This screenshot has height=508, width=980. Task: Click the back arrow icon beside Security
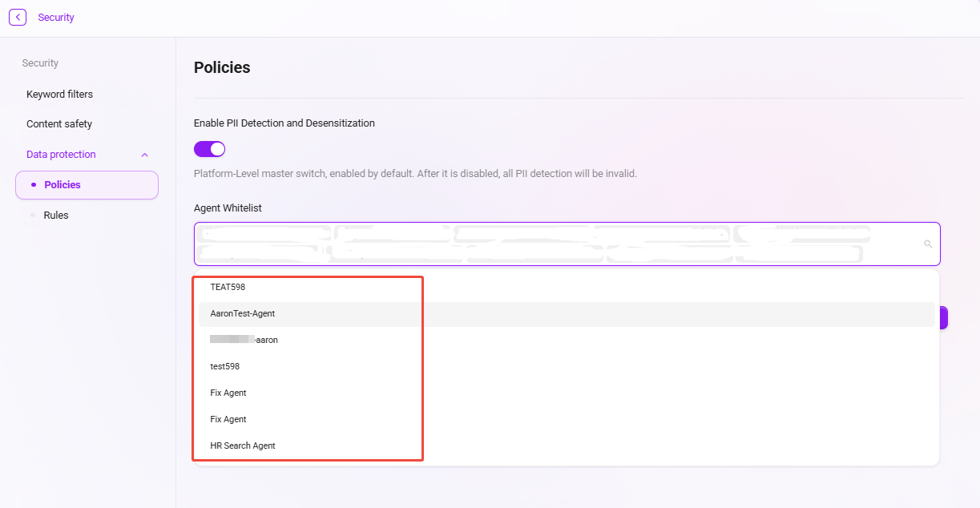pos(18,17)
